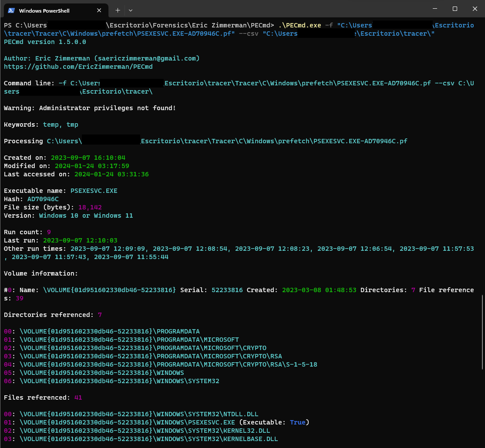Click other run time 2023-09-07 11:57:43
This screenshot has height=448, width=485.
(x=49, y=257)
